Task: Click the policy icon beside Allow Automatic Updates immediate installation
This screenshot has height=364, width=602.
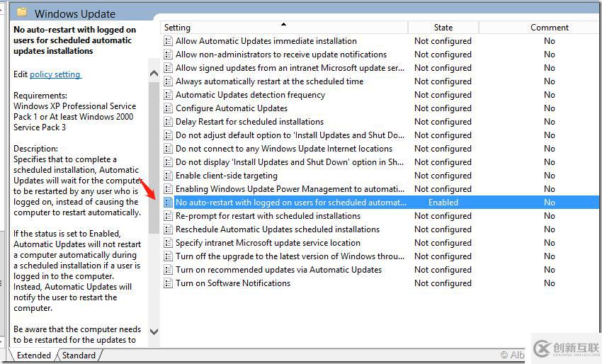Action: pos(168,41)
